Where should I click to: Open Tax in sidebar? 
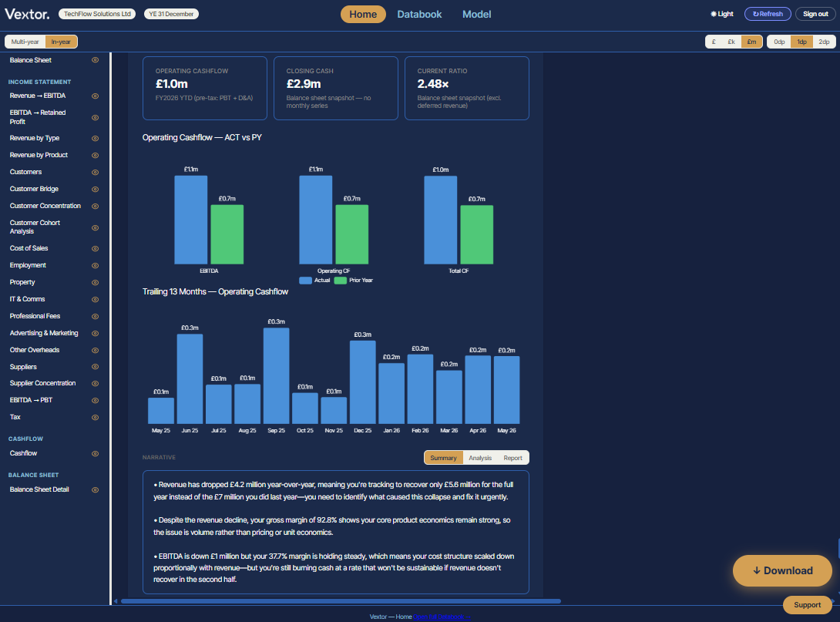[15, 417]
